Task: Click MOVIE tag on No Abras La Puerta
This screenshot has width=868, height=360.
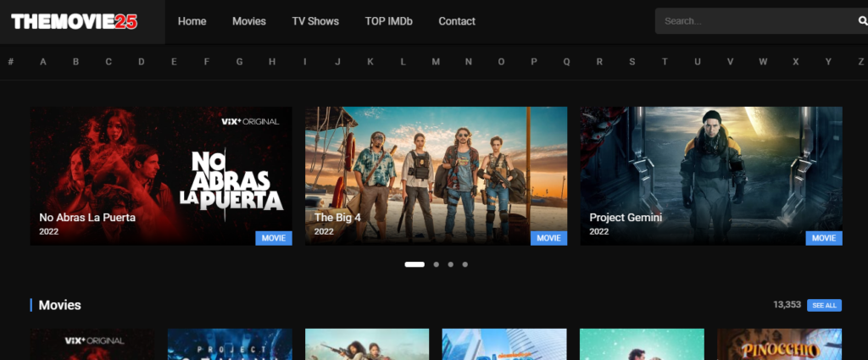Action: pyautogui.click(x=274, y=238)
